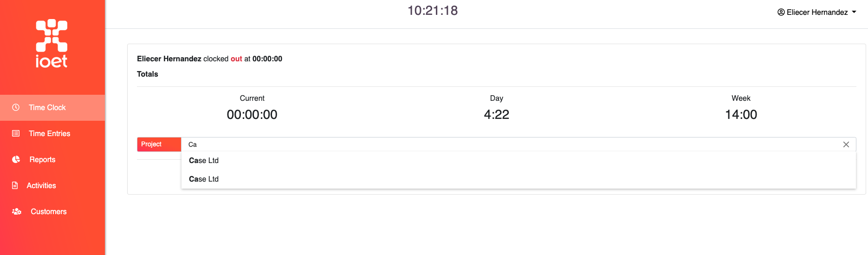The image size is (868, 255).
Task: Click the user avatar icon by Eliecer Hernandez
Action: coord(781,12)
